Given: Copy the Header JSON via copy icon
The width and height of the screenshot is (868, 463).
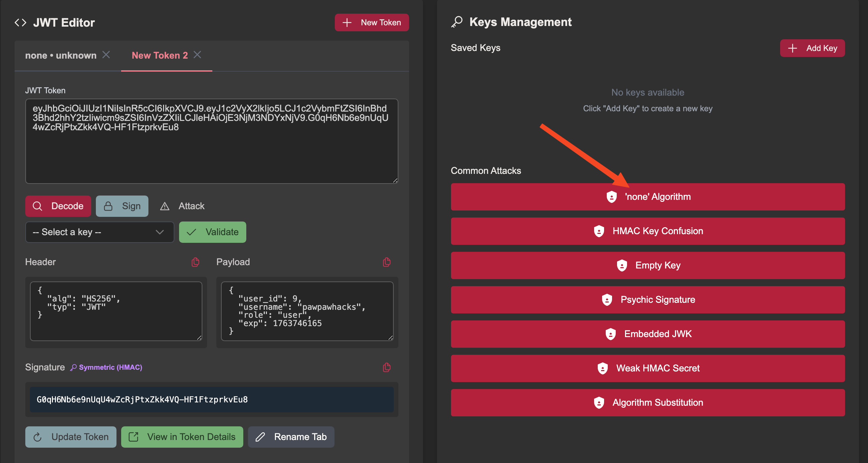Looking at the screenshot, I should click(x=195, y=262).
